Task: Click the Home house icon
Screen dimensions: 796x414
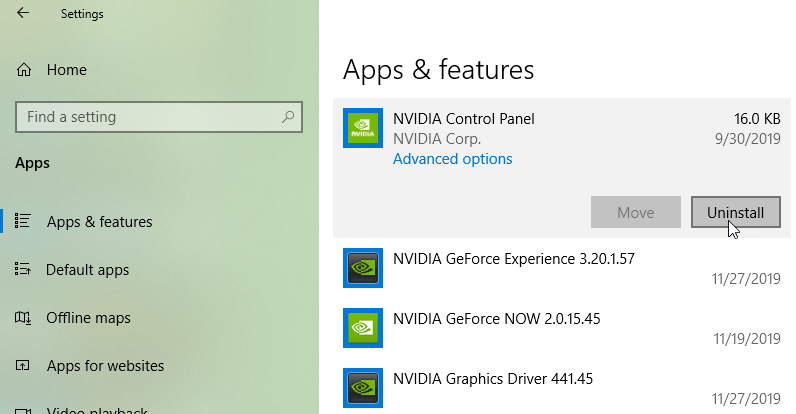Action: point(24,70)
